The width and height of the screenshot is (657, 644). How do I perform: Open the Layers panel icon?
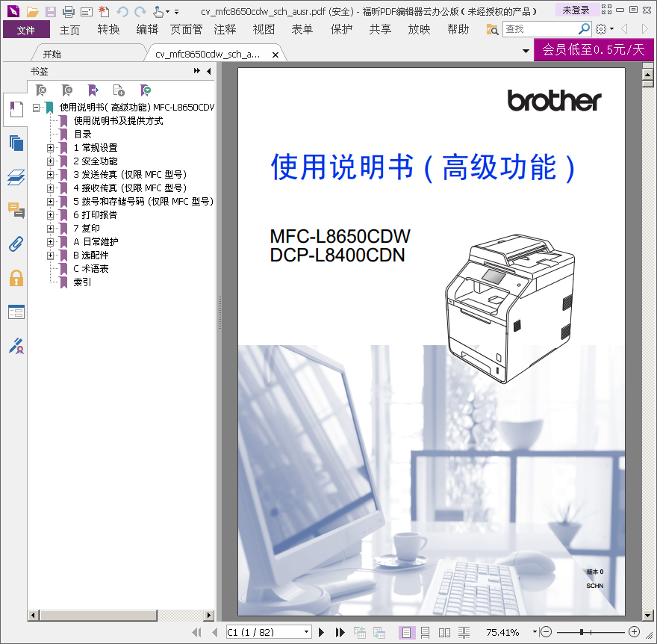16,177
